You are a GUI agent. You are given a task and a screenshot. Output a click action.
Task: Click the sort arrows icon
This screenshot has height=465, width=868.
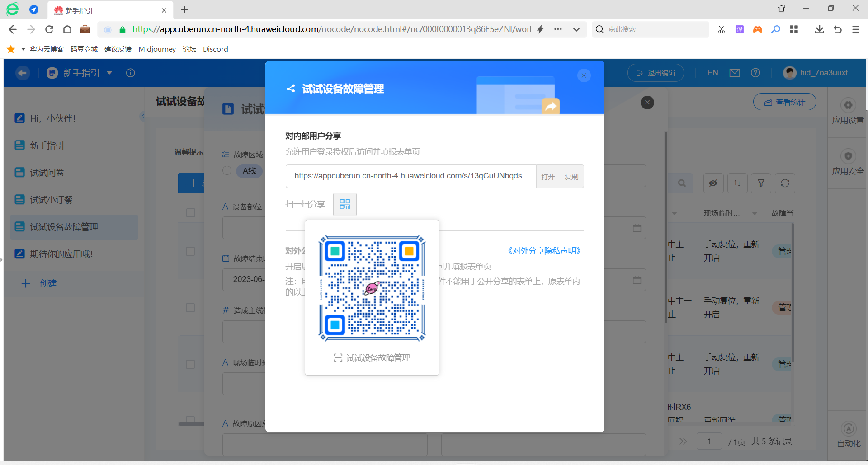tap(737, 183)
